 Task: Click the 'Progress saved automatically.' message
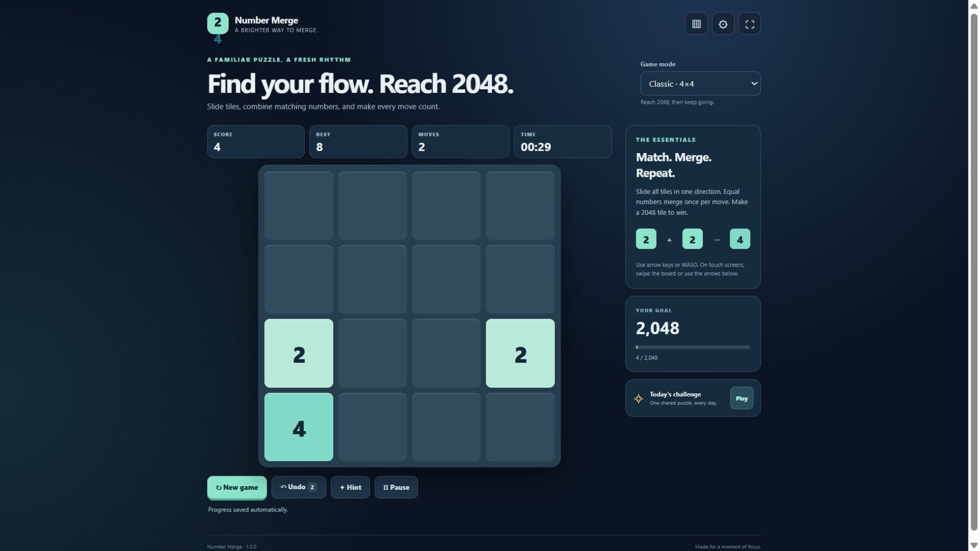(248, 510)
